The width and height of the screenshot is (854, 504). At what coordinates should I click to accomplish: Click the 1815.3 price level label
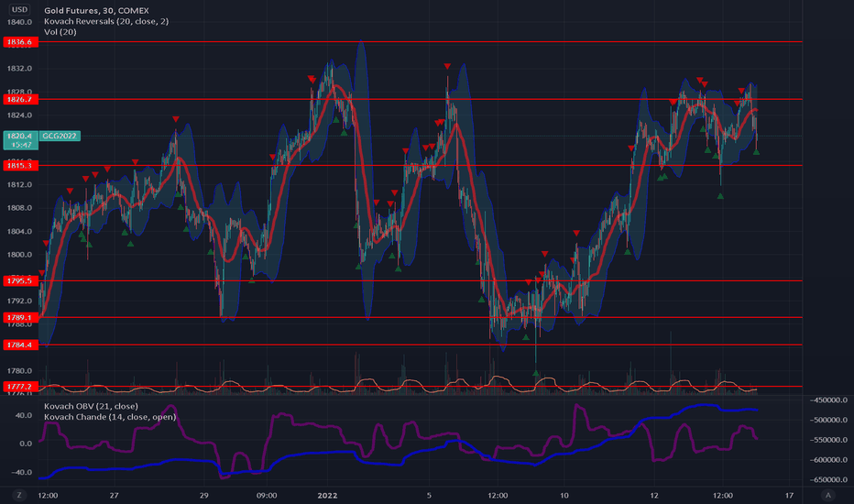(x=21, y=165)
